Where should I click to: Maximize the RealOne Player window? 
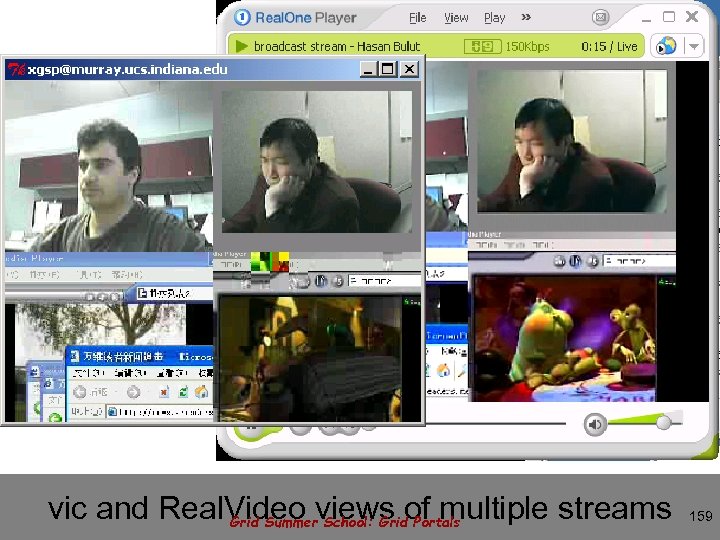pos(669,17)
